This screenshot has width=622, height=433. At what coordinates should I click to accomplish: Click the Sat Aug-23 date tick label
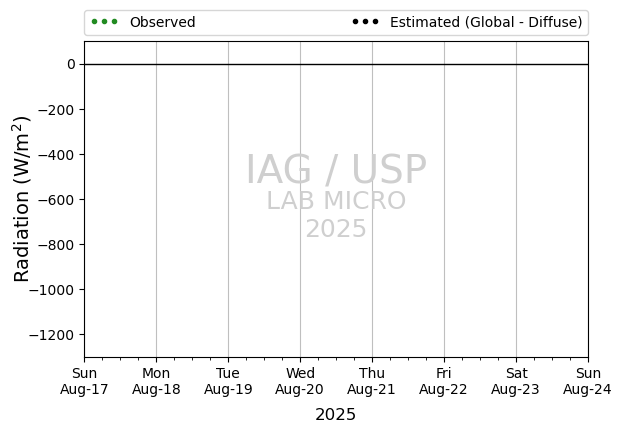click(x=516, y=381)
